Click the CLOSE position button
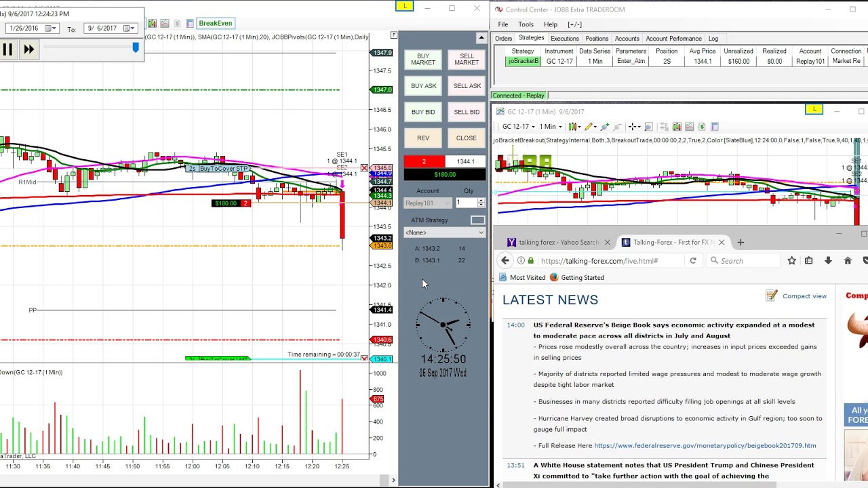This screenshot has height=488, width=868. (x=467, y=138)
